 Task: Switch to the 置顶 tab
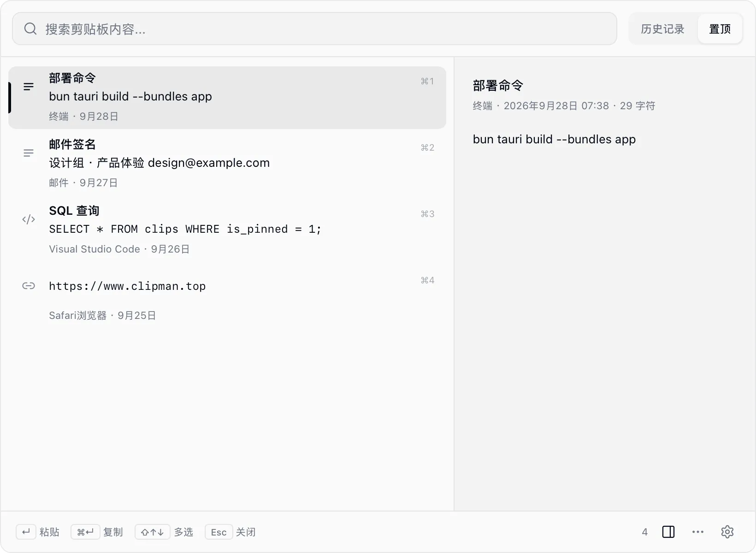(720, 29)
